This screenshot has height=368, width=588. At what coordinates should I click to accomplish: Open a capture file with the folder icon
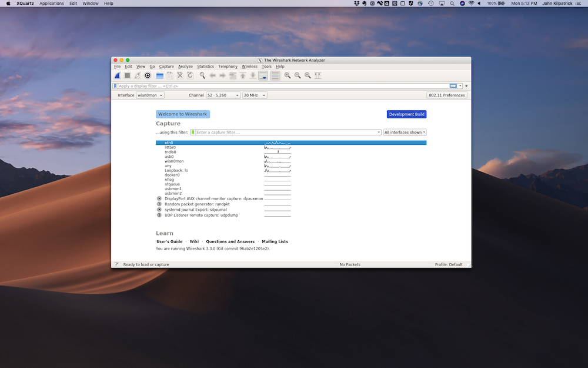click(x=160, y=75)
